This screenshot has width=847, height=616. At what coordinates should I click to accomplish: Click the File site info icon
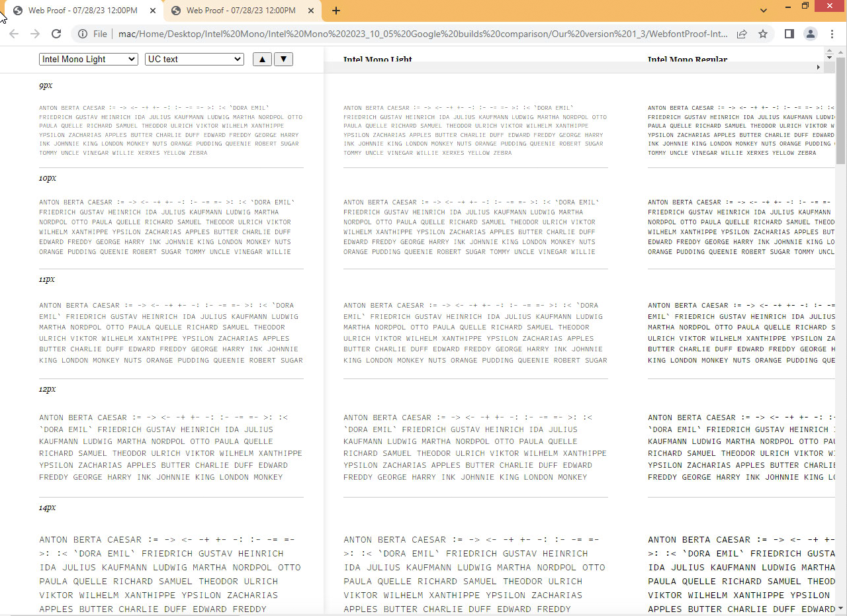(82, 33)
